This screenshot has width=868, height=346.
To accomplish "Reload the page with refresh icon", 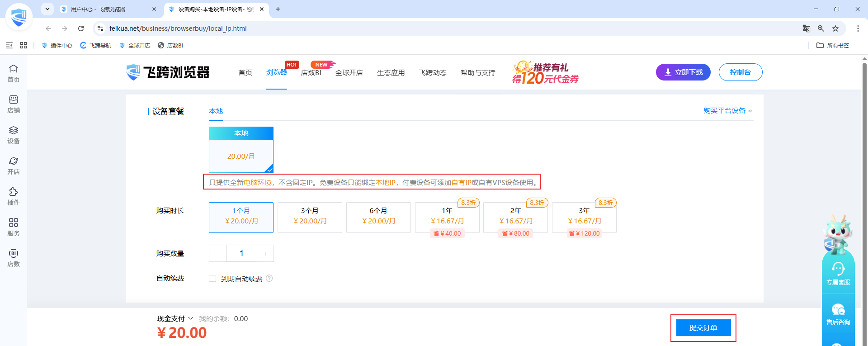I will click(x=81, y=28).
